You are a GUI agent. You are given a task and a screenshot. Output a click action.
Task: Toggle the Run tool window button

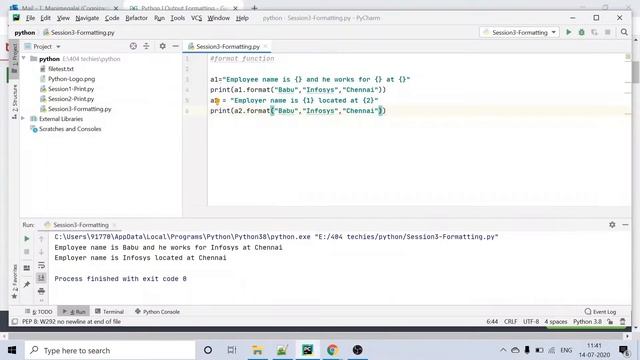(74, 311)
